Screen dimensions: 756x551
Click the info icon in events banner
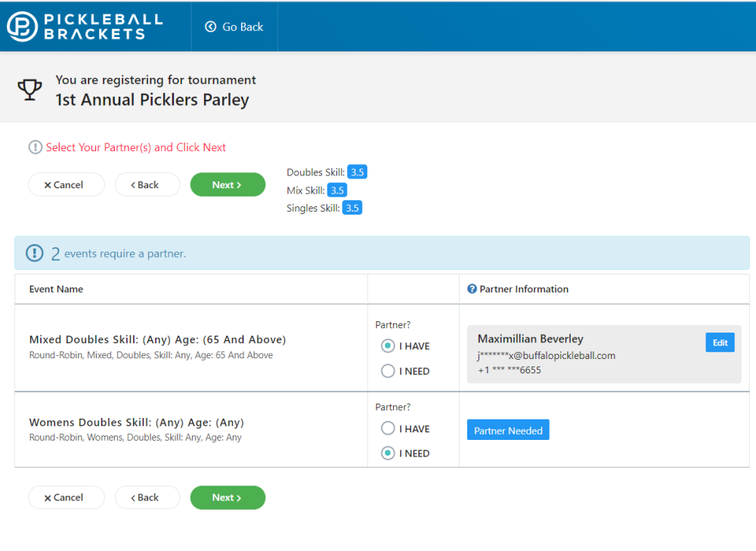[x=35, y=253]
